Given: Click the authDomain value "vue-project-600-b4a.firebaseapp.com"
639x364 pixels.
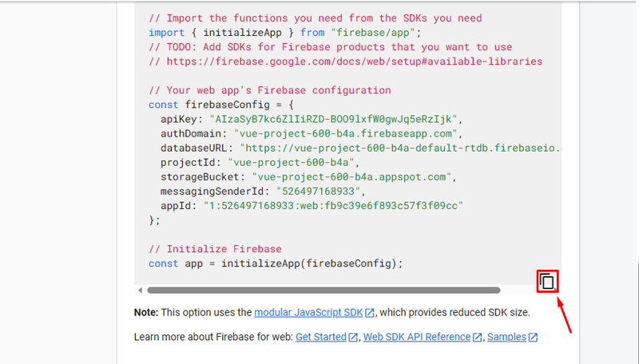Looking at the screenshot, I should 346,133.
